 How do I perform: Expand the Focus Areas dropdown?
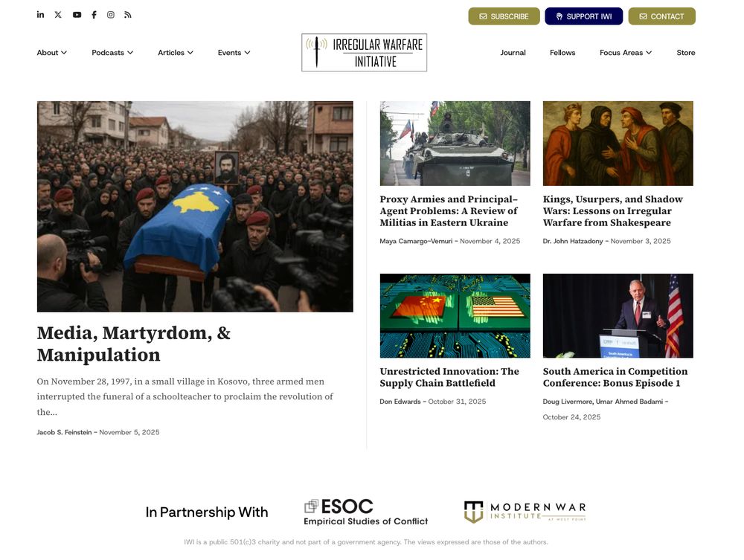point(626,53)
